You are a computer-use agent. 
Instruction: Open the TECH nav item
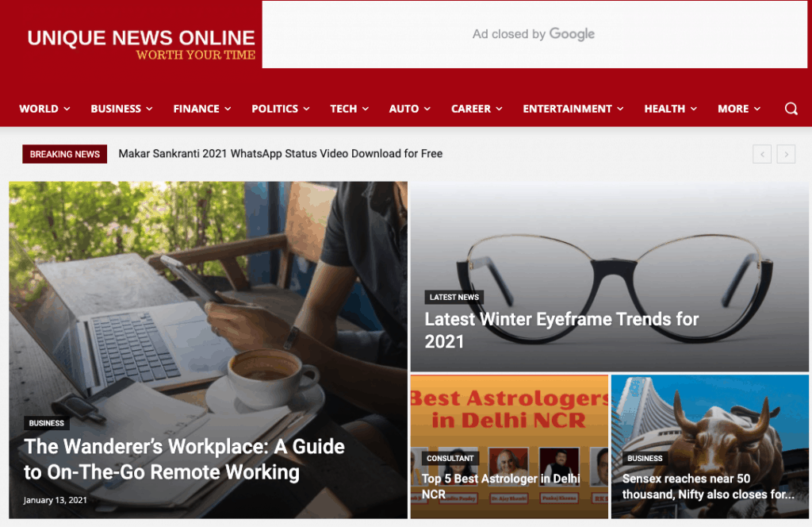(x=344, y=109)
